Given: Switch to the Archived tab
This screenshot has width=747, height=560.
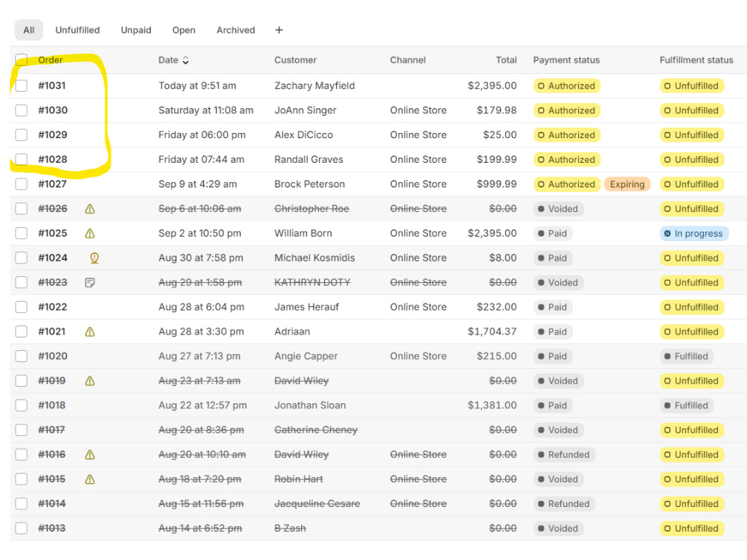Looking at the screenshot, I should pyautogui.click(x=236, y=30).
